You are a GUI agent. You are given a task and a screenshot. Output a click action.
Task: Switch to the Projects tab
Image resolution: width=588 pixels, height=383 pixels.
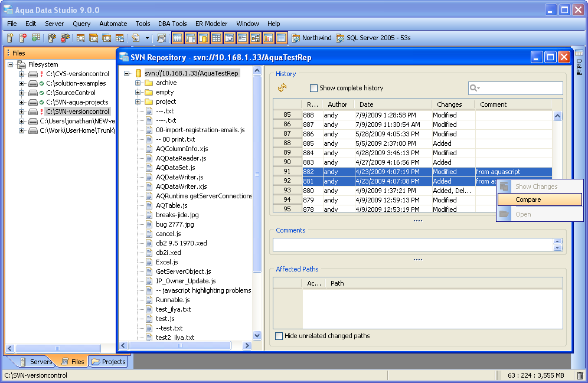109,362
